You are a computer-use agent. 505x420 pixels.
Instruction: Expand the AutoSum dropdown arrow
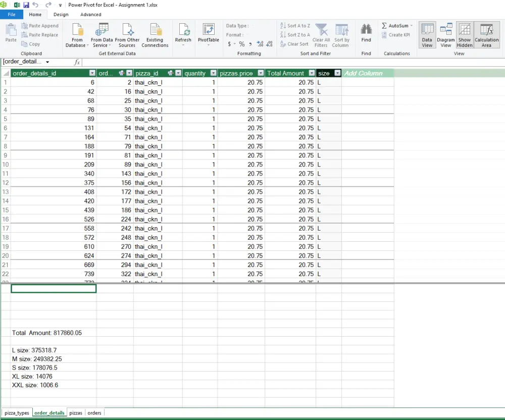click(411, 26)
